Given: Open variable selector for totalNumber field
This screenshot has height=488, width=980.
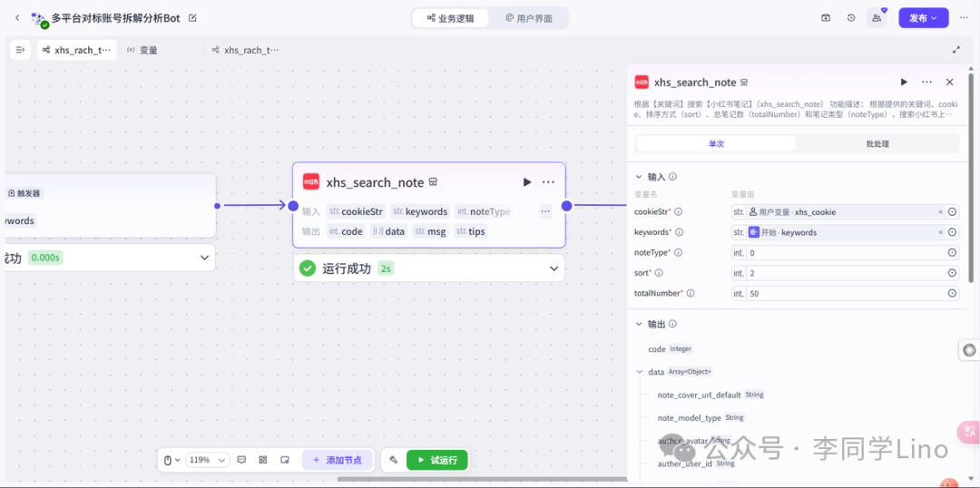Looking at the screenshot, I should (952, 293).
